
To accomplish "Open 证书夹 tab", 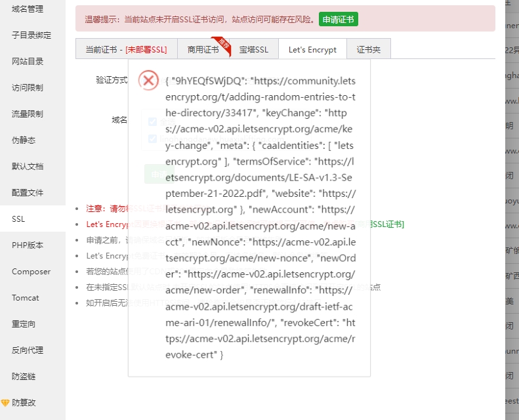I will tap(368, 49).
